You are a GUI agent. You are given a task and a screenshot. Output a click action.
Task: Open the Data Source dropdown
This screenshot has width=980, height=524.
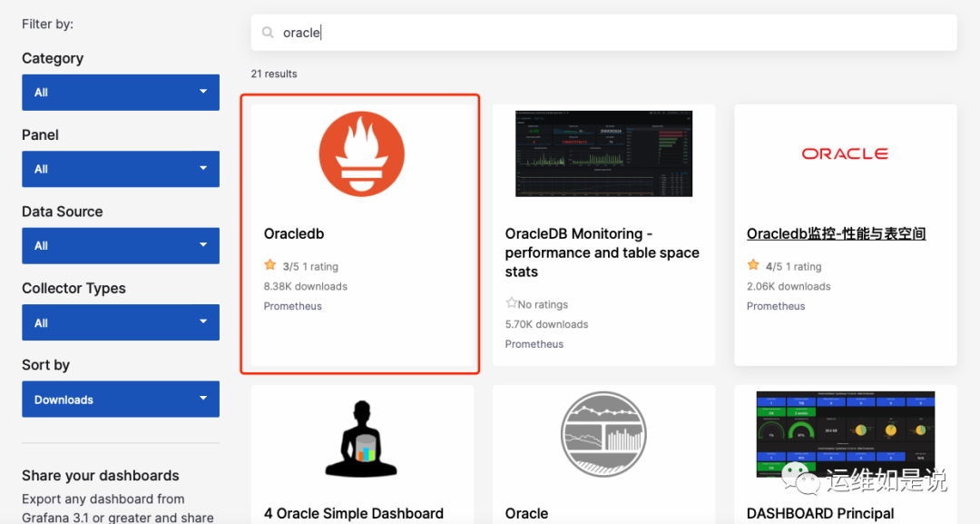(121, 246)
